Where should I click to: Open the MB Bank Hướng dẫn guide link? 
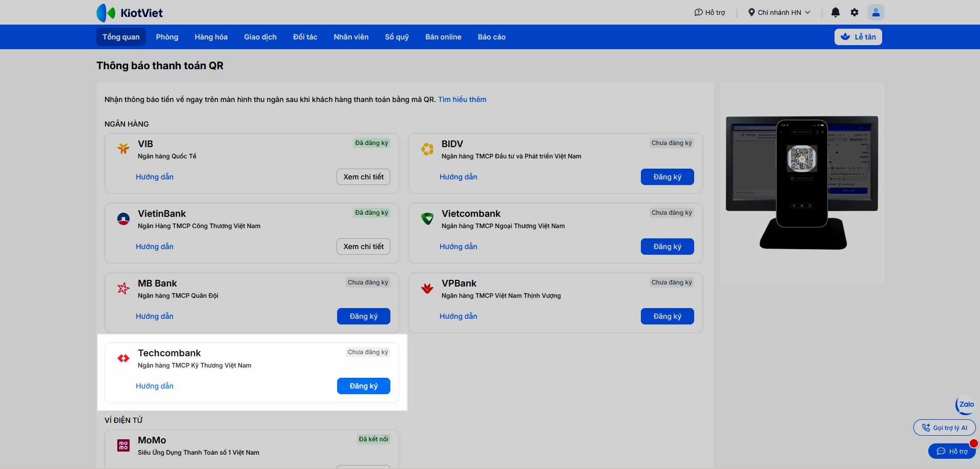click(x=155, y=316)
